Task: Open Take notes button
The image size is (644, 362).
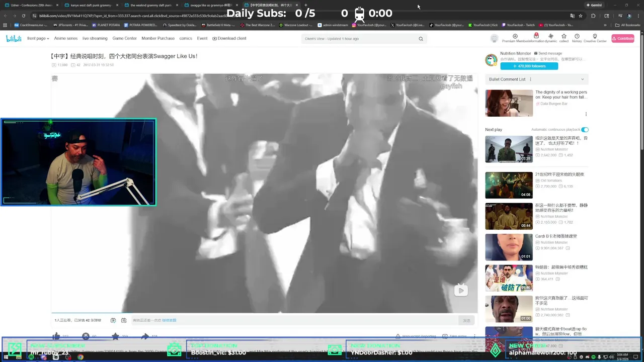Action: pyautogui.click(x=454, y=336)
